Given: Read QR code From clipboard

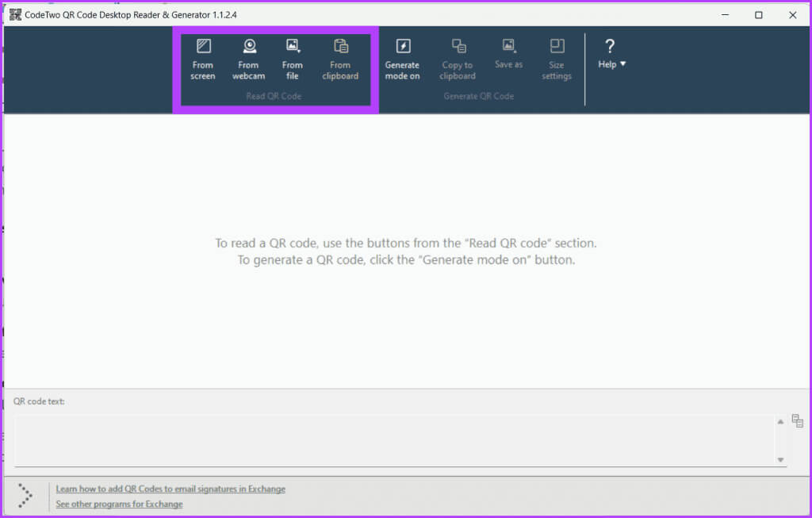Looking at the screenshot, I should click(x=340, y=59).
